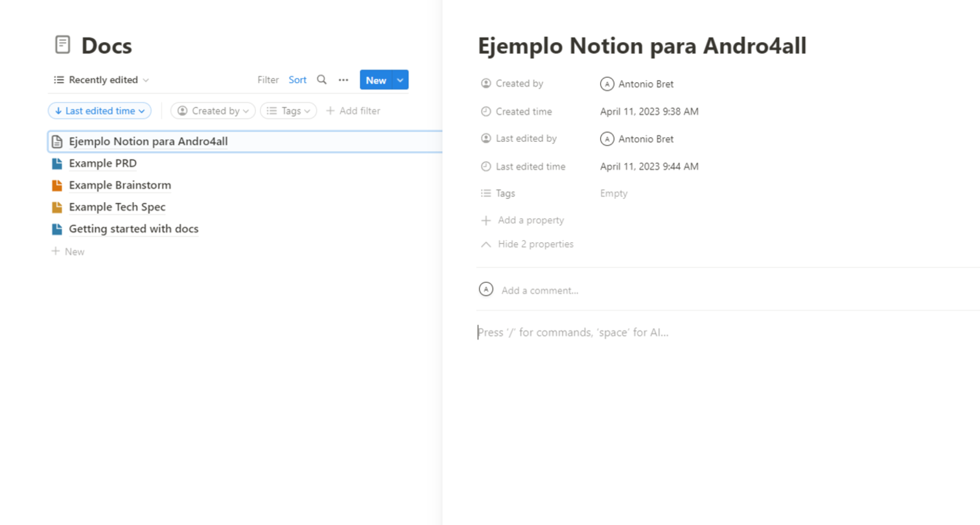Click the blue Example PRD page icon
Screen dimensions: 980x525
(57, 163)
